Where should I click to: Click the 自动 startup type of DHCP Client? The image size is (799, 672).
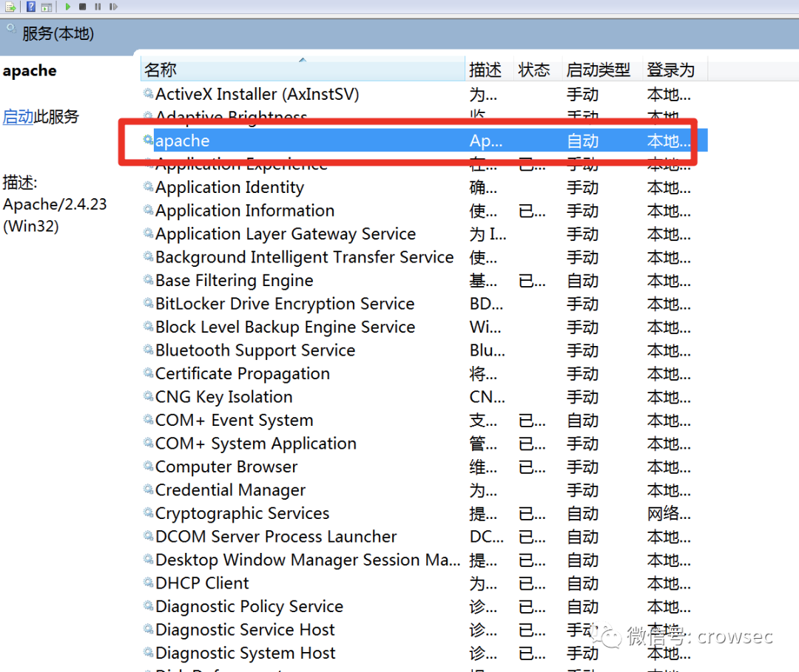tap(583, 583)
